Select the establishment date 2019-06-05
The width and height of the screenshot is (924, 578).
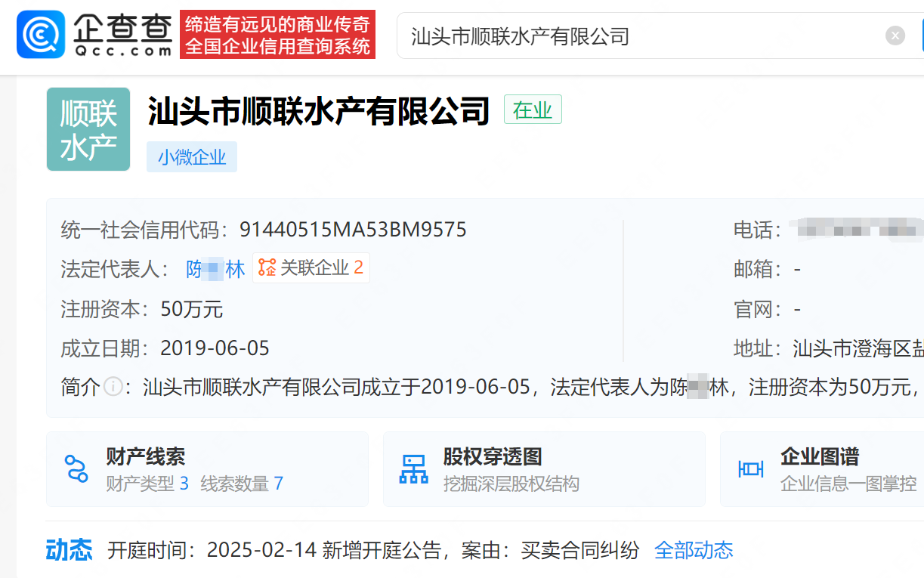[215, 348]
